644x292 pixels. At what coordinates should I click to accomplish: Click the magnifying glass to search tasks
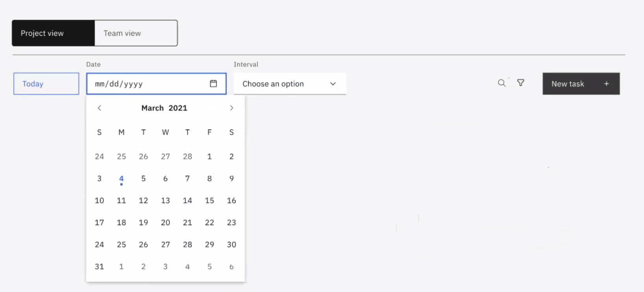pyautogui.click(x=502, y=83)
